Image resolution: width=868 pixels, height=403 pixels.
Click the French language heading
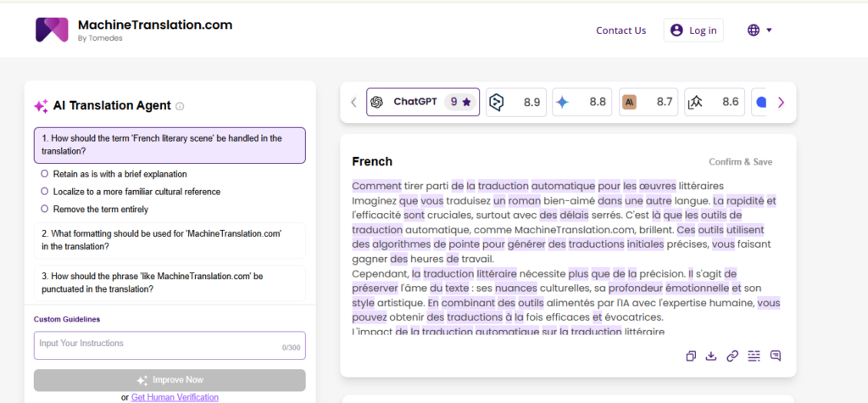[x=372, y=162]
